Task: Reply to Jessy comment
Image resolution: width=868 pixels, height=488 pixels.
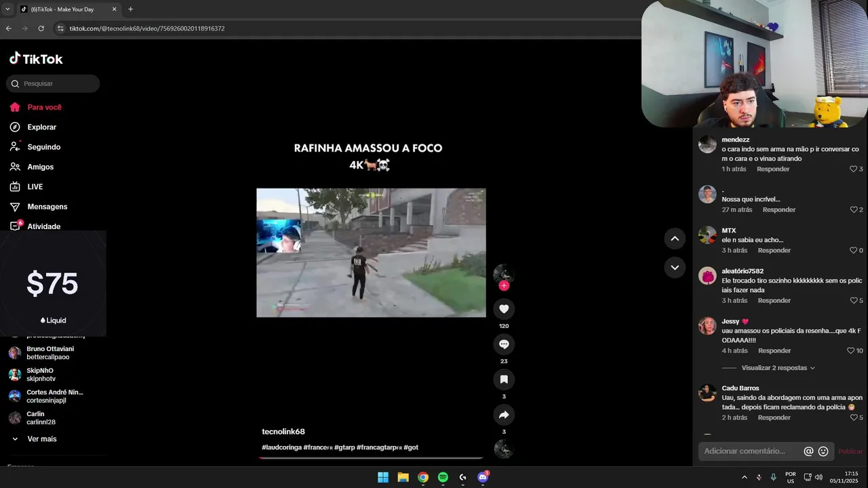Action: click(x=774, y=350)
